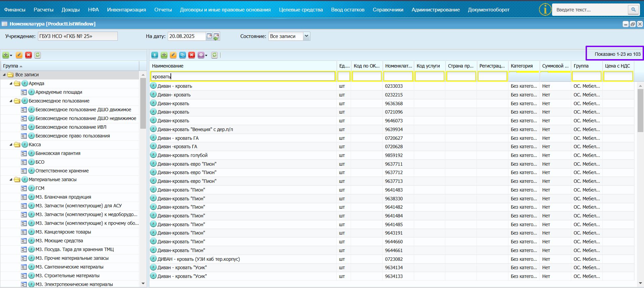Click the Учреждение field

[78, 36]
